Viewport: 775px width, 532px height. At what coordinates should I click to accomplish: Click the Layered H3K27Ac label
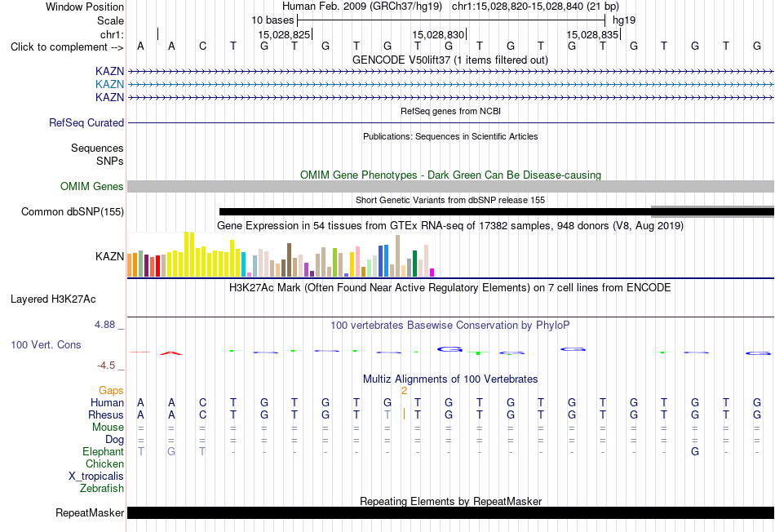[53, 299]
